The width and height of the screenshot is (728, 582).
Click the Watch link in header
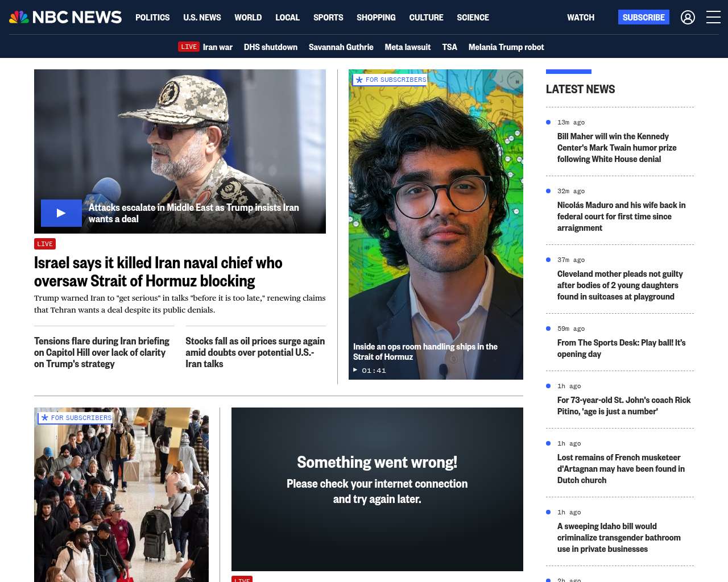(x=580, y=18)
